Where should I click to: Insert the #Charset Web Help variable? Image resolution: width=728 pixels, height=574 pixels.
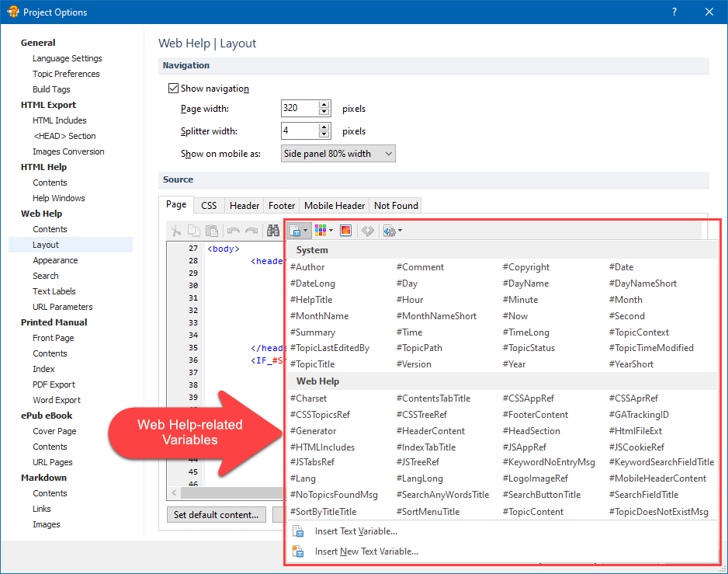click(308, 398)
